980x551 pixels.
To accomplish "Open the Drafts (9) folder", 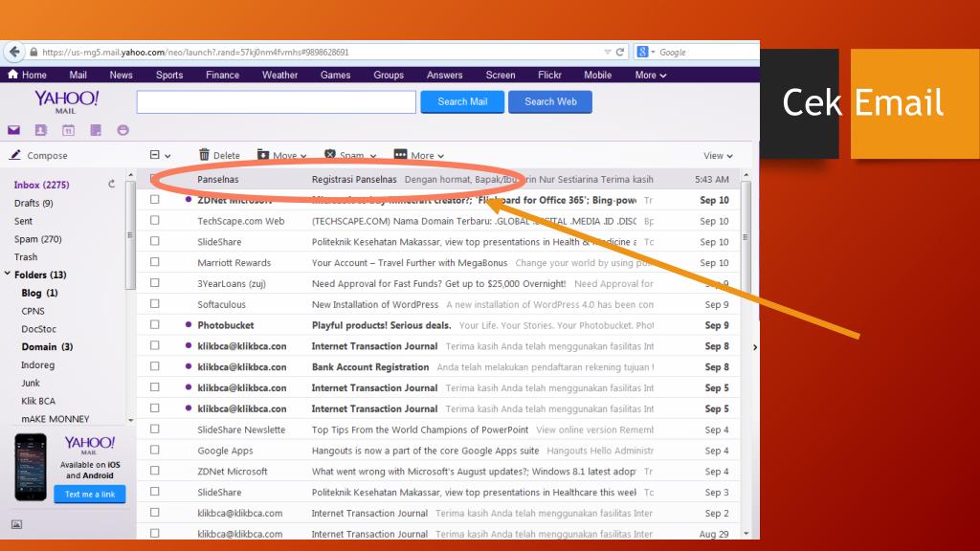I will point(33,203).
